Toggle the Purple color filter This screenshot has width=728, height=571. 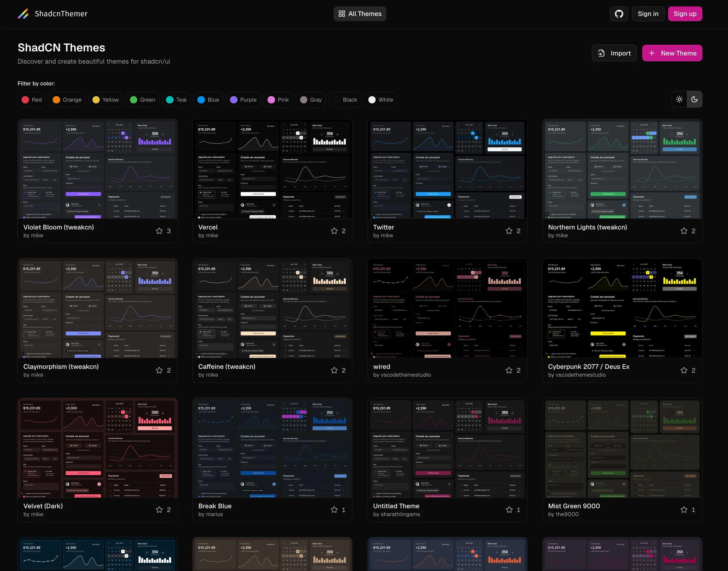244,100
